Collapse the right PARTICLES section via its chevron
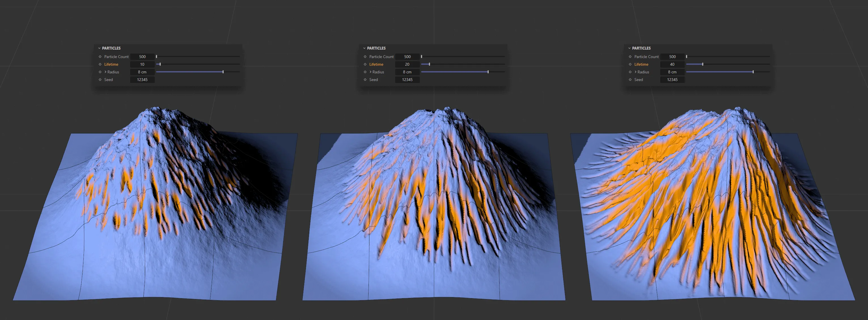868x320 pixels. point(629,48)
